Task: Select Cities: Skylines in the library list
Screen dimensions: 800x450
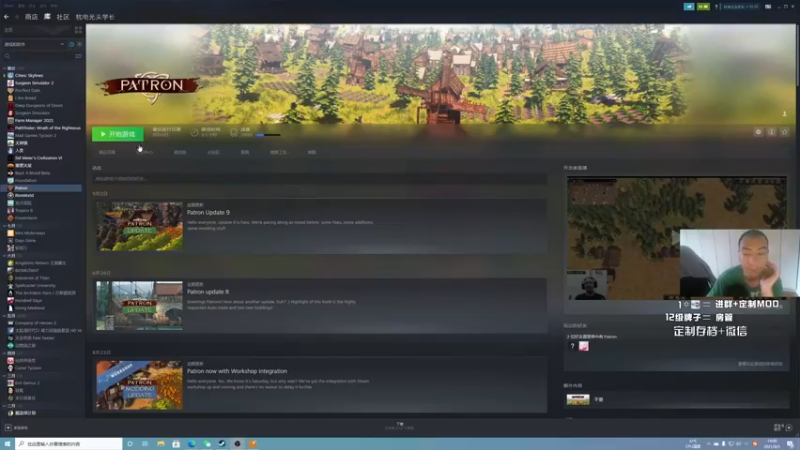Action: coord(29,76)
